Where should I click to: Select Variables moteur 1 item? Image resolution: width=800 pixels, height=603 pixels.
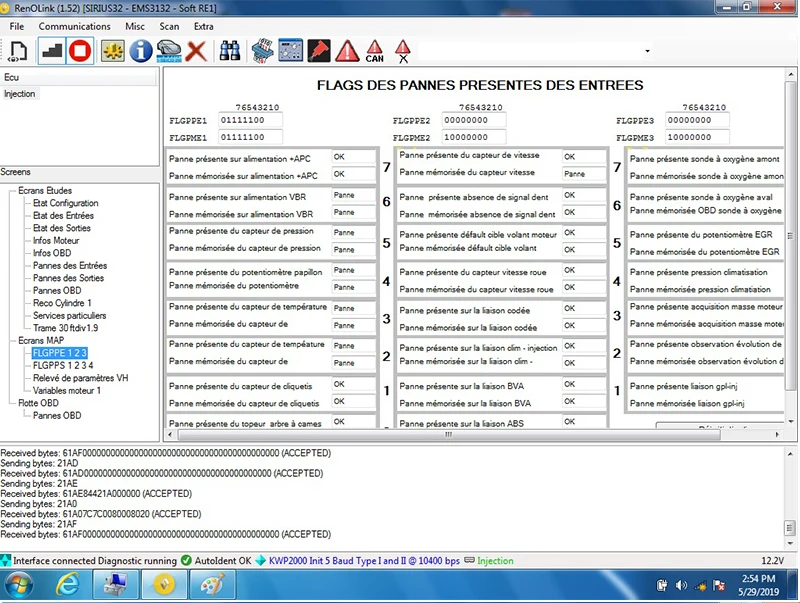click(x=67, y=391)
